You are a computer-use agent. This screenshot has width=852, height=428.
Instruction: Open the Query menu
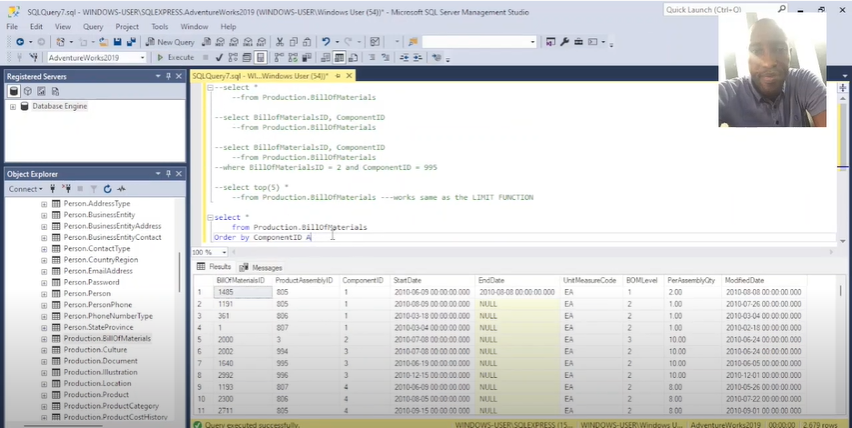pyautogui.click(x=93, y=26)
